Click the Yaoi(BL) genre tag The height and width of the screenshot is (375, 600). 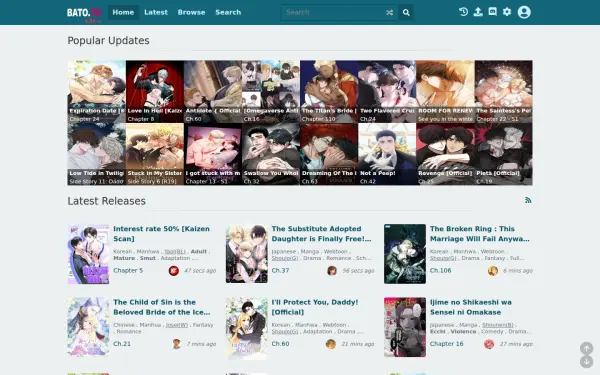[x=174, y=251]
